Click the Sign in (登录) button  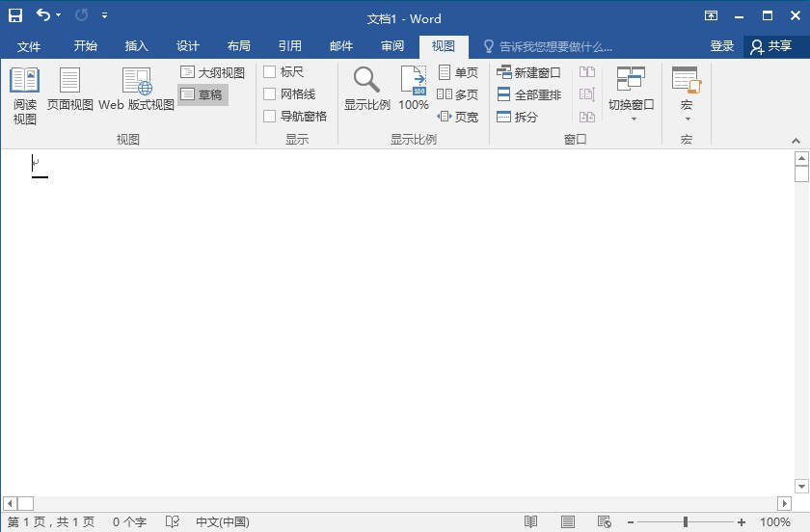(x=722, y=46)
